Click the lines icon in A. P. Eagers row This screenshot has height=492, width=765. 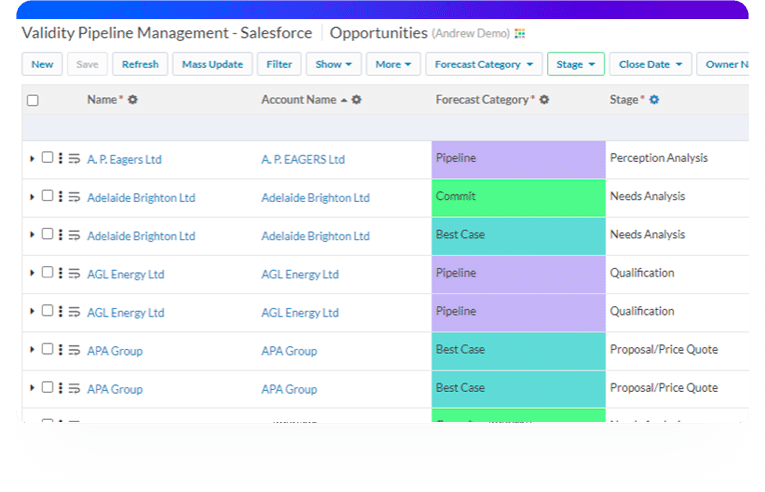click(x=74, y=159)
